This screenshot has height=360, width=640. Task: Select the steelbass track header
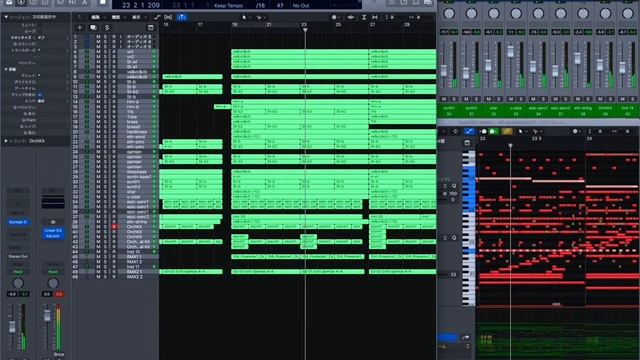click(139, 172)
